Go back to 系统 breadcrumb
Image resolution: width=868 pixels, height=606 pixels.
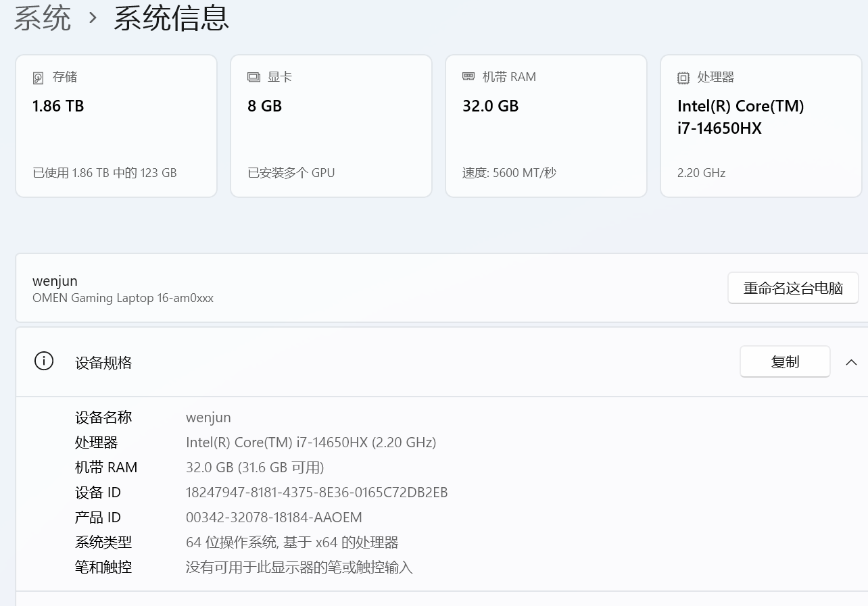pyautogui.click(x=42, y=18)
